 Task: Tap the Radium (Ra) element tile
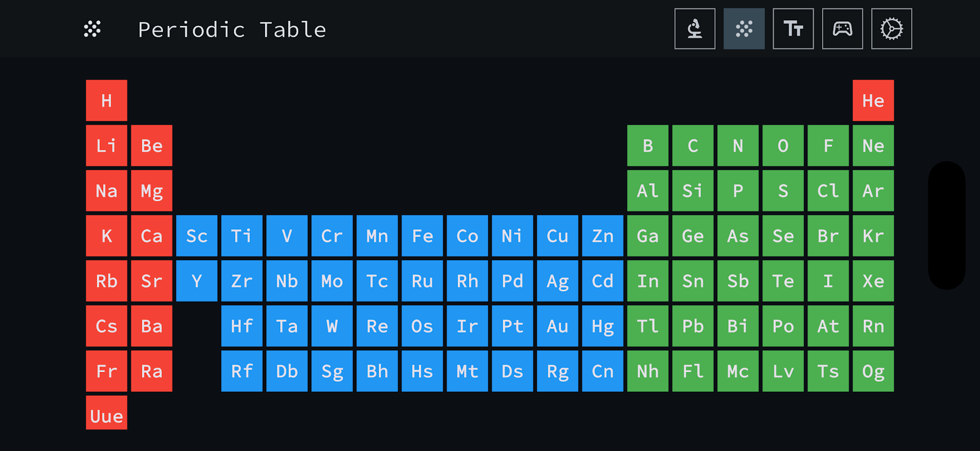152,372
